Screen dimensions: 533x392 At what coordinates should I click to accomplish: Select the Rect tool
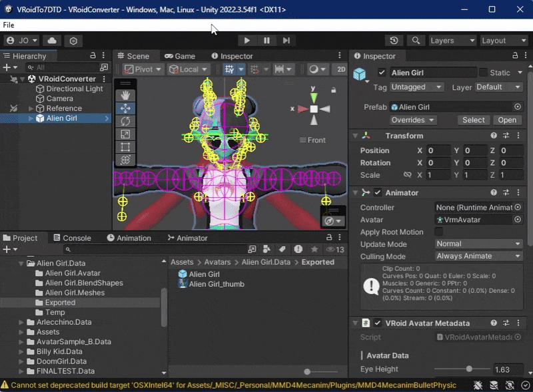coord(125,147)
